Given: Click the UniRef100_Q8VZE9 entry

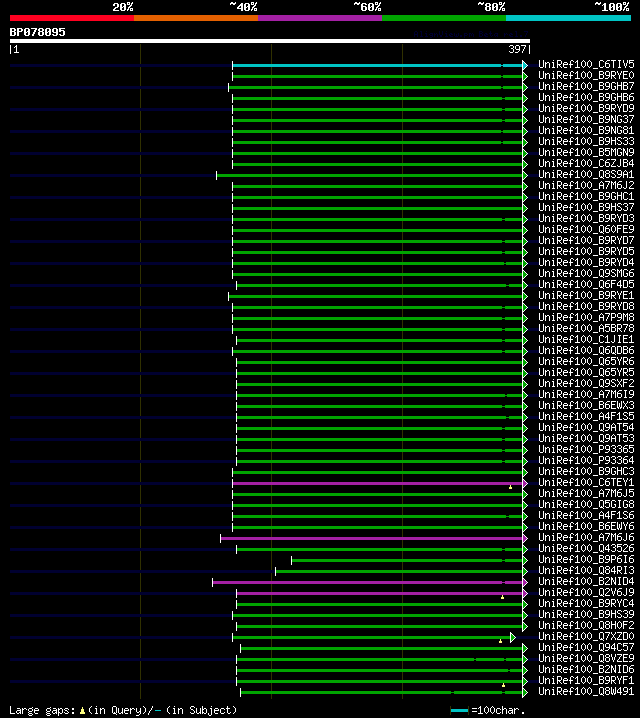Looking at the screenshot, I should pyautogui.click(x=586, y=658).
